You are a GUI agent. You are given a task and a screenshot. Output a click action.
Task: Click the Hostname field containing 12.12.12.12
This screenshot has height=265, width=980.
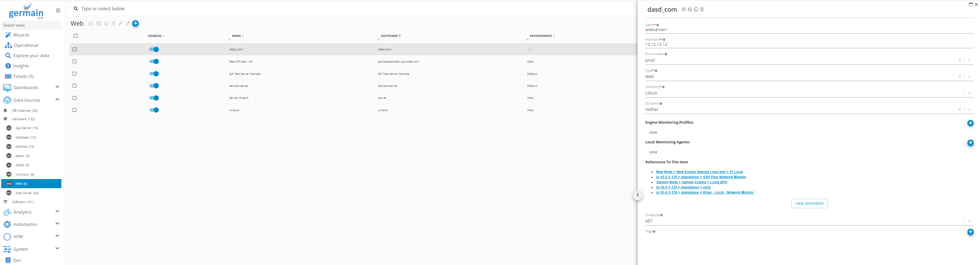point(799,45)
